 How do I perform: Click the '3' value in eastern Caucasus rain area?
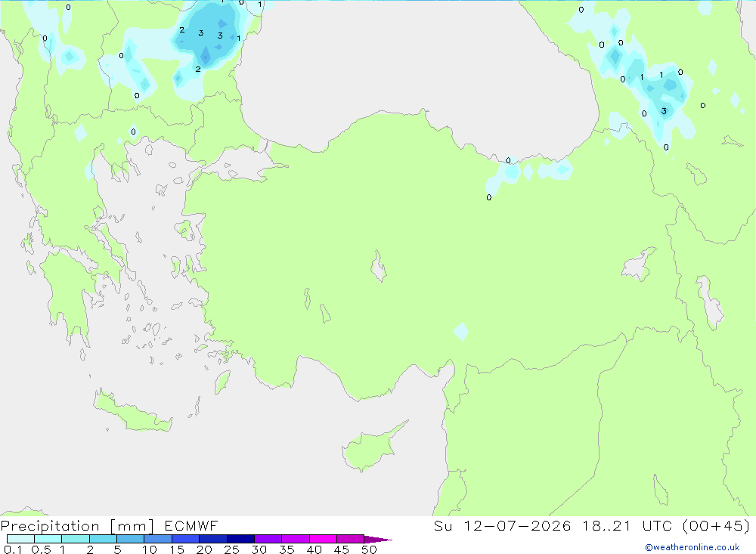[664, 111]
